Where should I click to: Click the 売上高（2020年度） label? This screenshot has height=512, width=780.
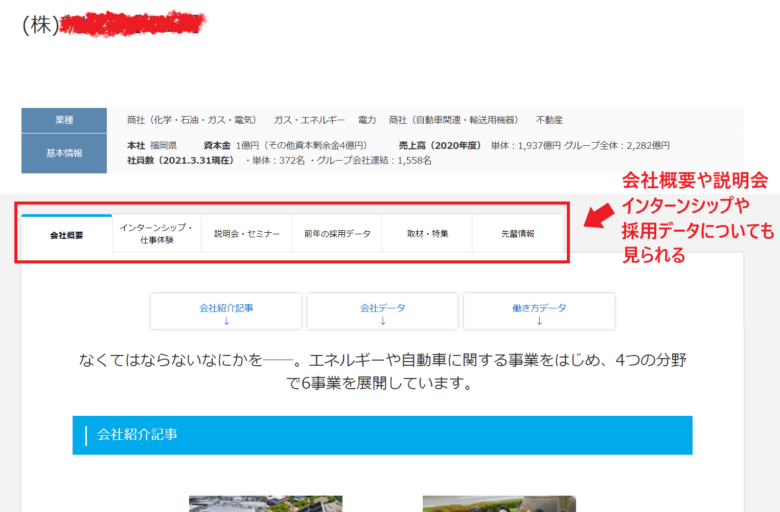click(x=440, y=145)
